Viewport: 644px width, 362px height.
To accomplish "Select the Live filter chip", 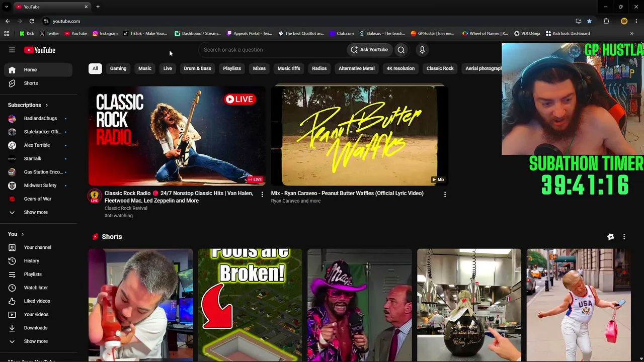I will pos(168,68).
